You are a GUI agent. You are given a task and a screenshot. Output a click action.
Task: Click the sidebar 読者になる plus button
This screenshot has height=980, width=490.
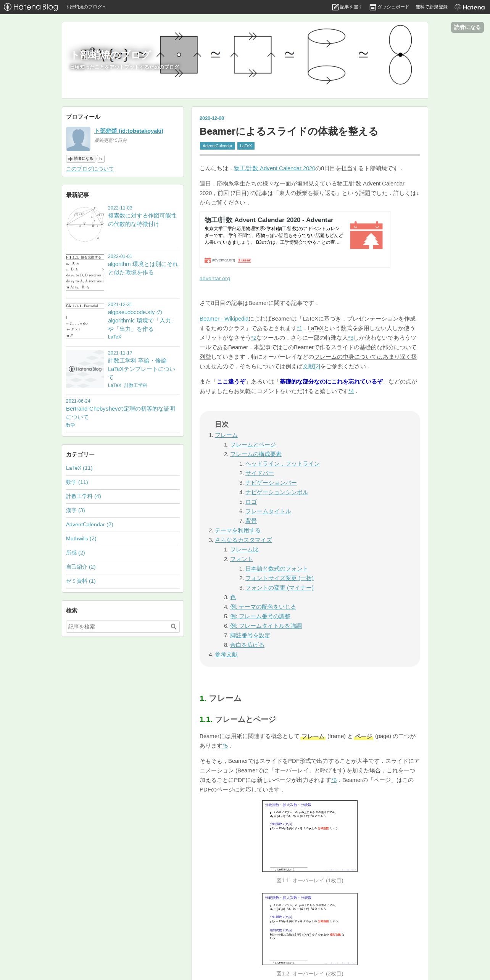(81, 159)
